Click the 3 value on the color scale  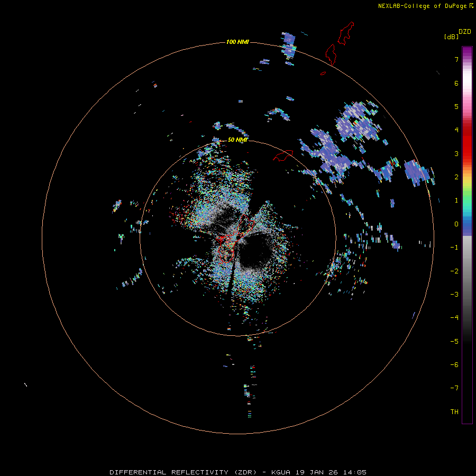point(456,153)
